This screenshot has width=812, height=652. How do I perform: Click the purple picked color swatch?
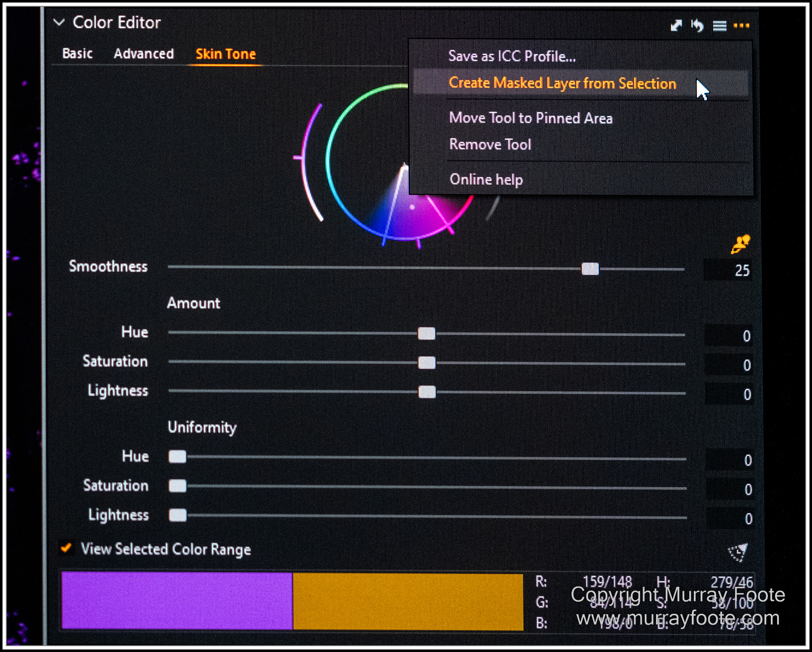177,601
